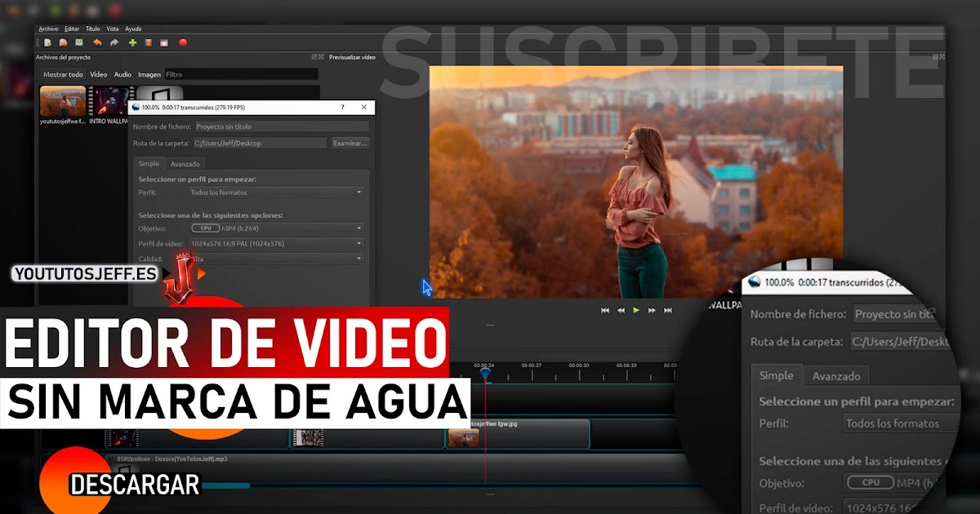
Task: Click the New Project toolbar icon
Action: point(48,42)
